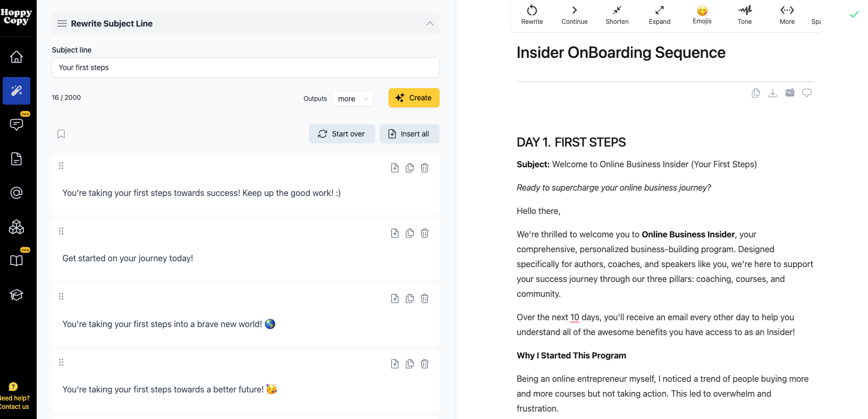Viewport: 868px width, 419px height.
Task: Insert 'Get started on your journey' result
Action: point(395,233)
